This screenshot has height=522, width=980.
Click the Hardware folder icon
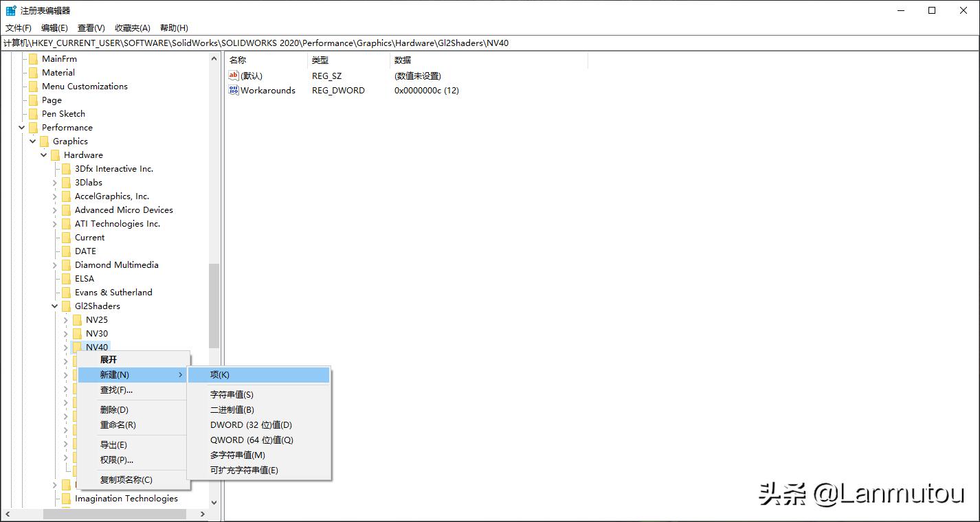56,155
